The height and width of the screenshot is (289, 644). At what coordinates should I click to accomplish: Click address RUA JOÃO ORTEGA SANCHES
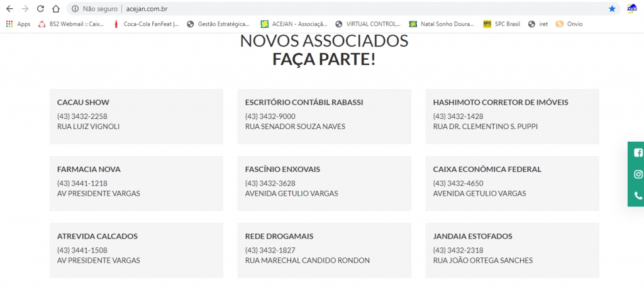coord(483,261)
